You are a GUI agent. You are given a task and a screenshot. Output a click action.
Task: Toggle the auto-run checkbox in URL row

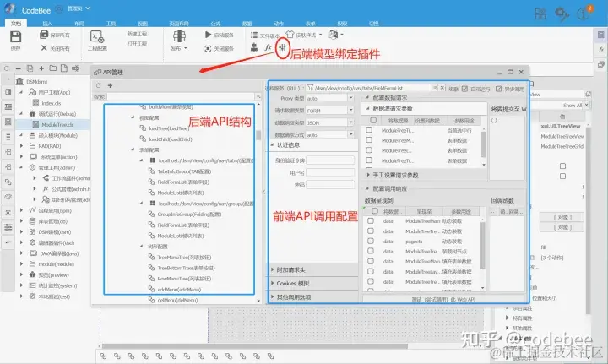(464, 89)
